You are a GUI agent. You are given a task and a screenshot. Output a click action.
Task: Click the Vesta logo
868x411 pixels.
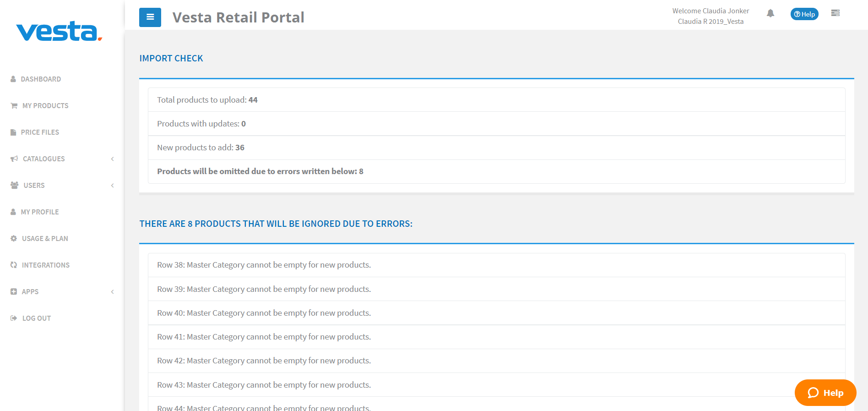[59, 31]
